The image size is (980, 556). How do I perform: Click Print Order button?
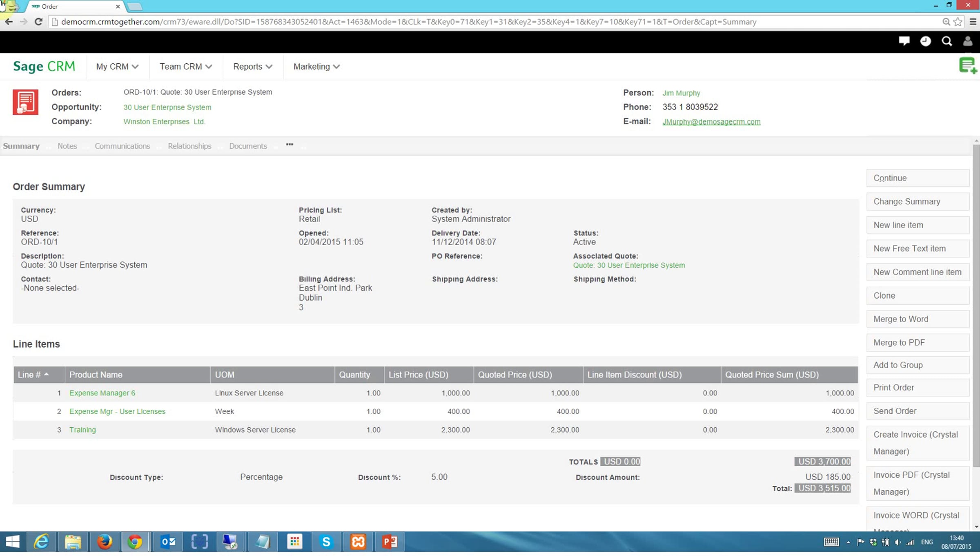pos(918,387)
